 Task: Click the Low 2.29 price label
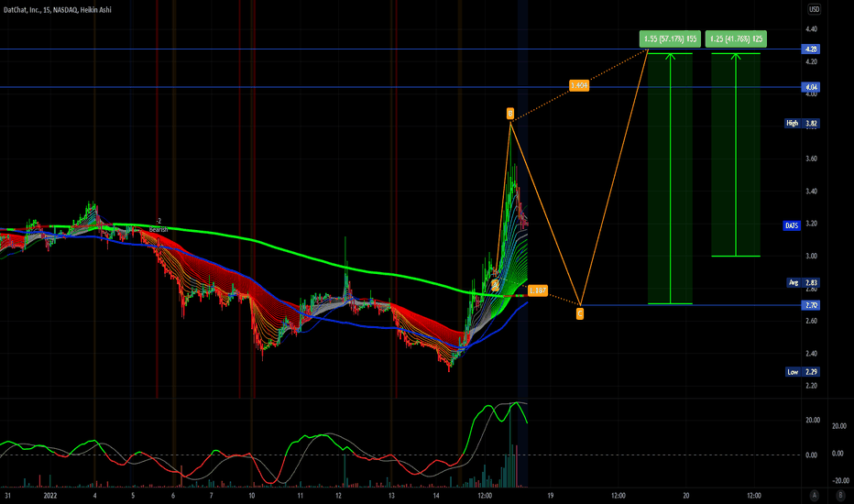tap(803, 372)
